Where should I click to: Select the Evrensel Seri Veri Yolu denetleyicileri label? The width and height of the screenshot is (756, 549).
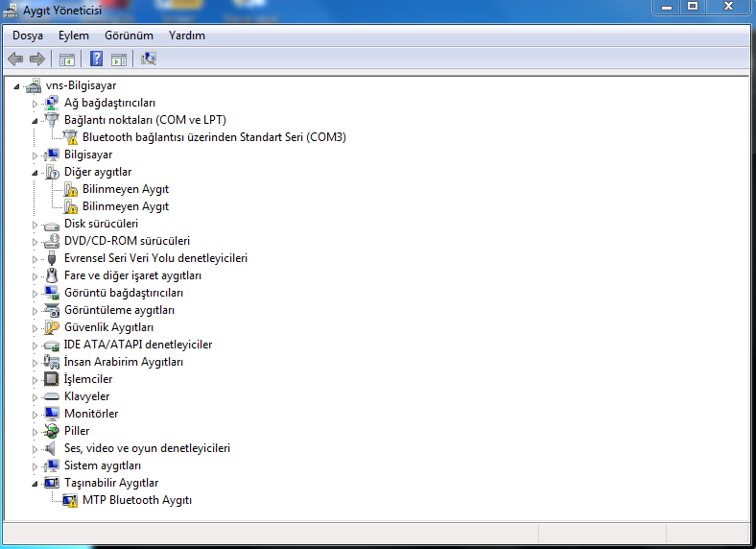(155, 258)
